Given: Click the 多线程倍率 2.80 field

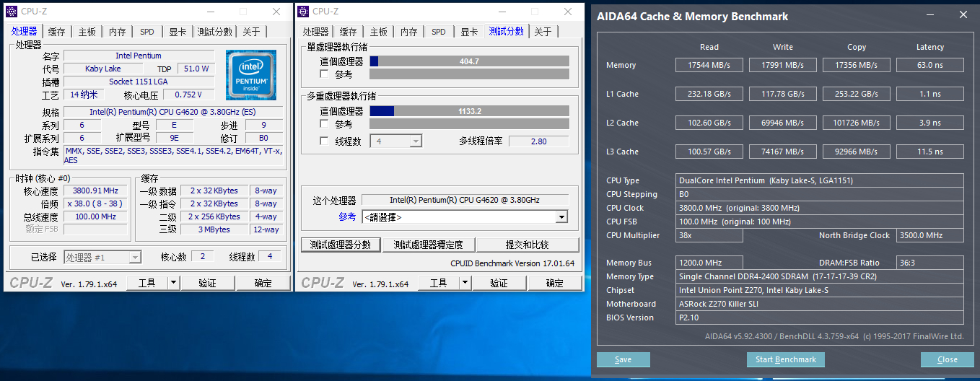Looking at the screenshot, I should (x=538, y=141).
